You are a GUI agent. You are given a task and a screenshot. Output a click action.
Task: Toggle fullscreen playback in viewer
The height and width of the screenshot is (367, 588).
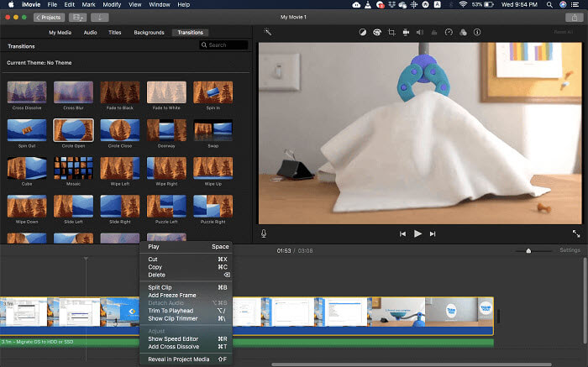click(x=576, y=233)
